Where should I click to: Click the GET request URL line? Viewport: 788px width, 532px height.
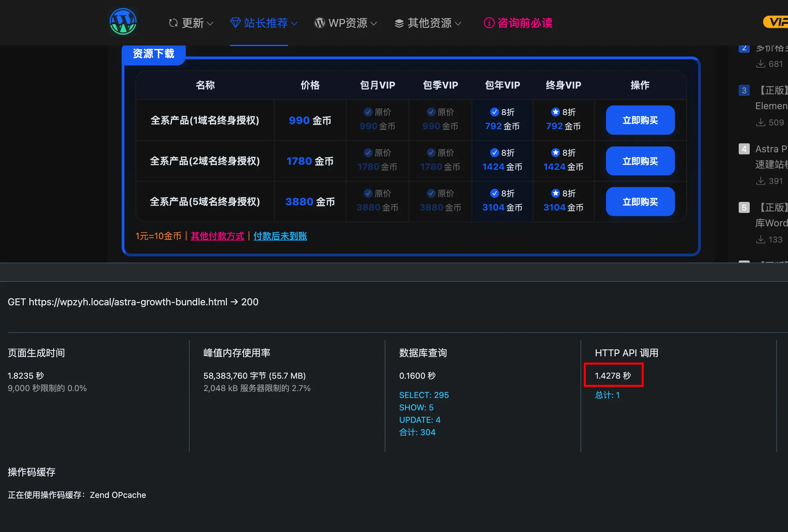point(133,302)
